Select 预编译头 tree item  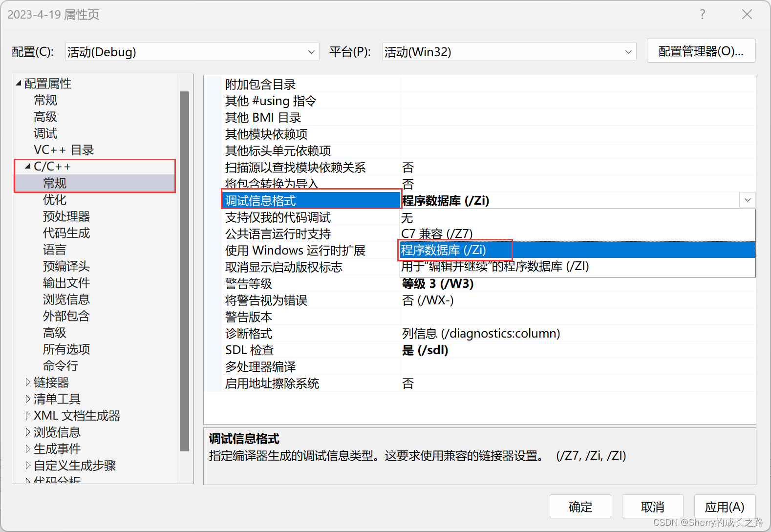pyautogui.click(x=66, y=266)
